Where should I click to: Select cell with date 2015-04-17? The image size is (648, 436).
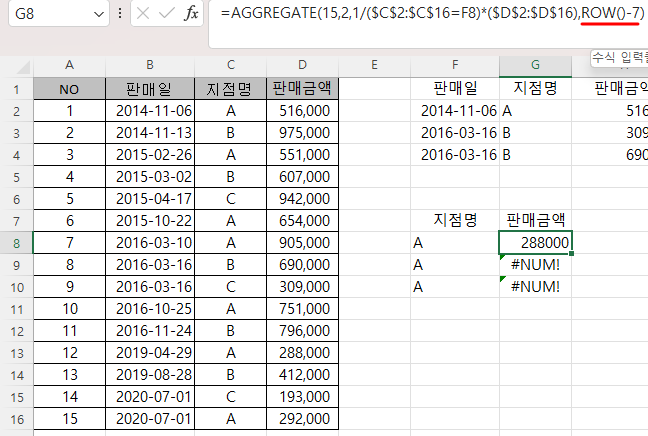150,198
